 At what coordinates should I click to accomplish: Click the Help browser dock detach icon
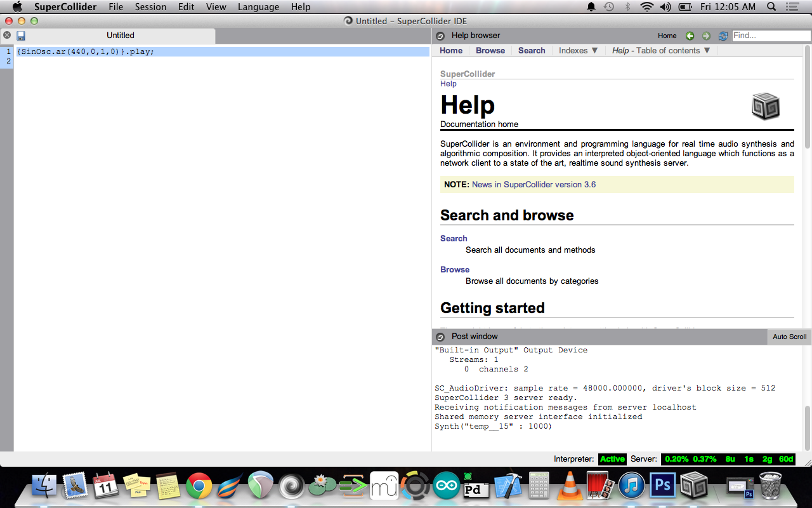point(440,36)
